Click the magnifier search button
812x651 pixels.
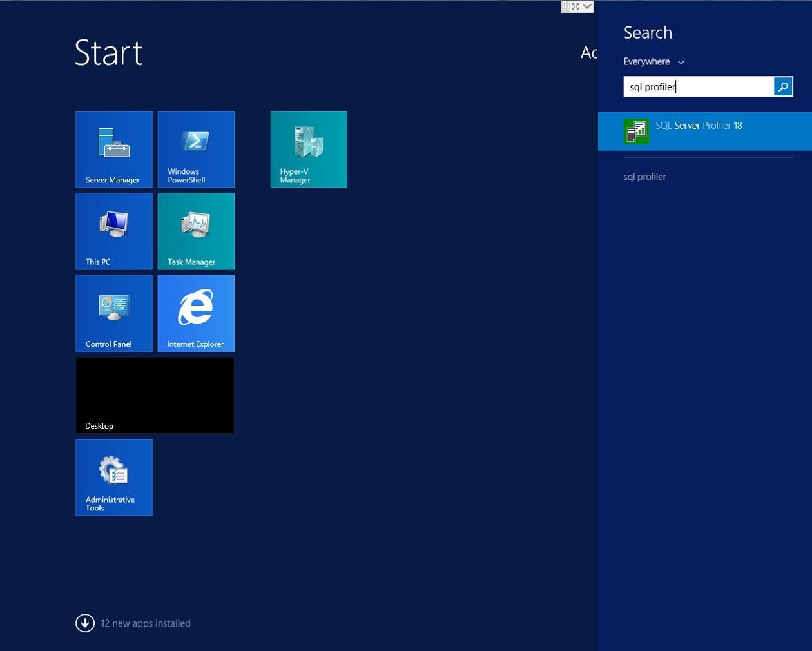click(783, 86)
